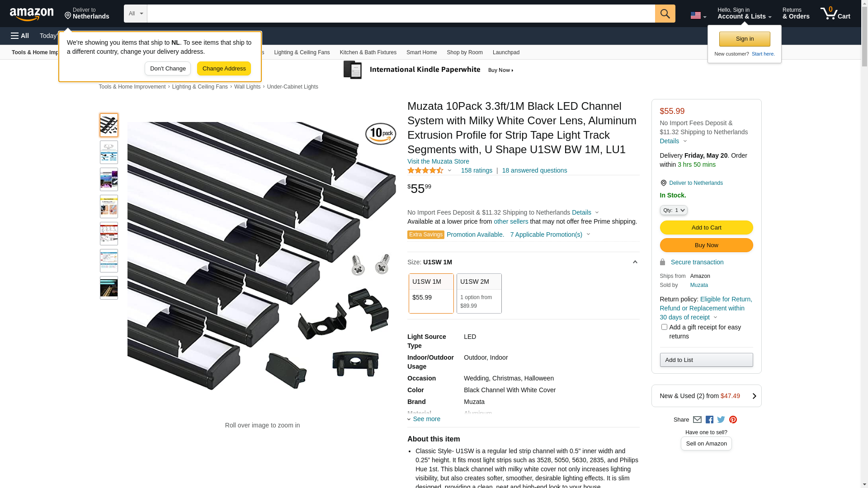Open the All hamburger menu

(x=20, y=36)
